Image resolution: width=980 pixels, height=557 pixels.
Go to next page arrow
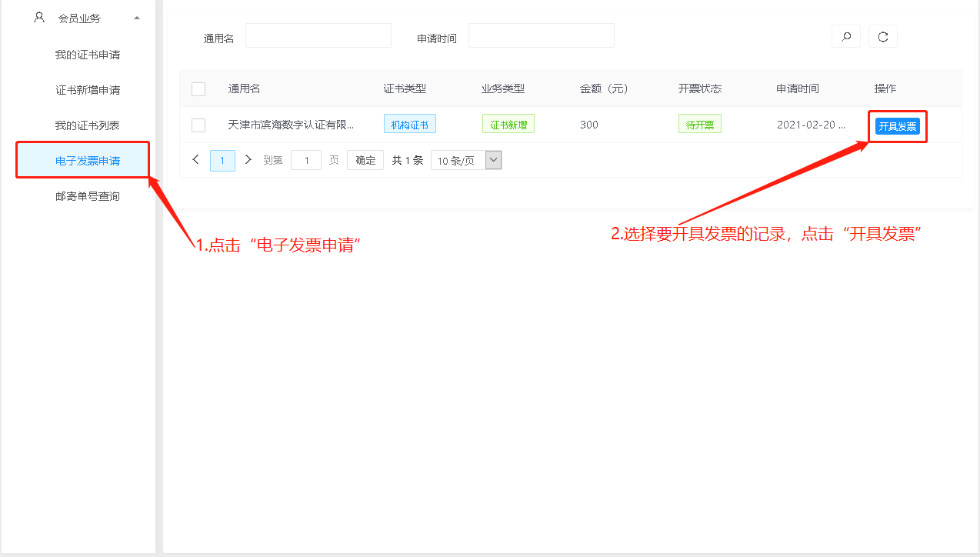[x=248, y=160]
